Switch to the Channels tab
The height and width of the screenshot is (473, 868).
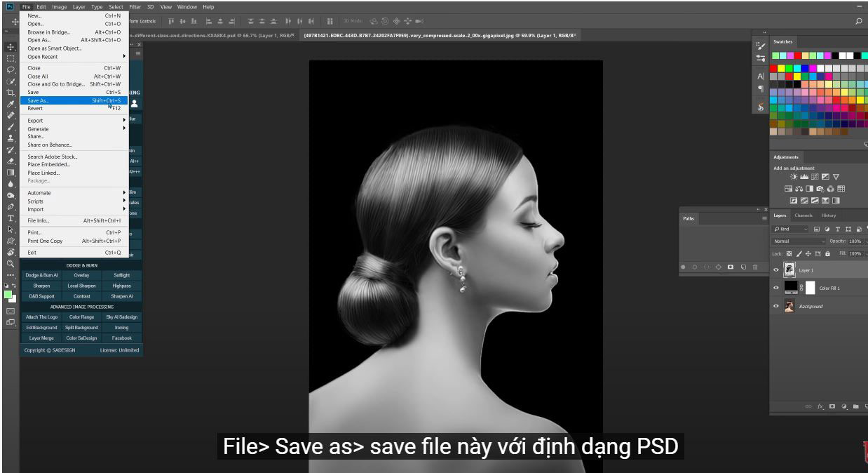tap(803, 215)
